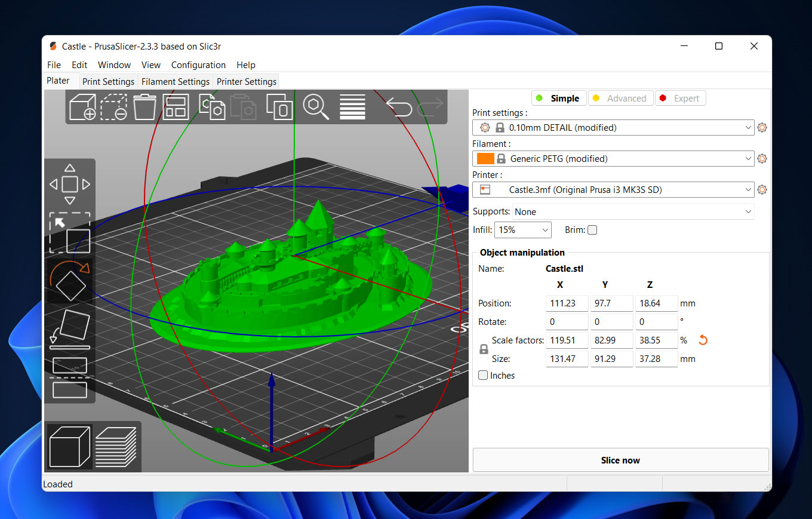Click the Add object cube icon
Viewport: 812px width, 519px height.
(82, 108)
